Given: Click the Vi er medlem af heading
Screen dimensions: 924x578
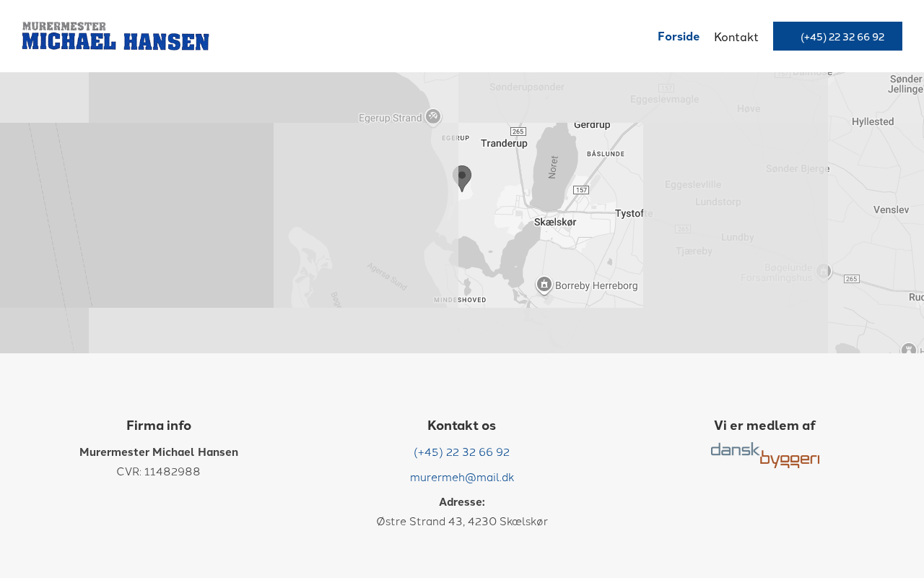Looking at the screenshot, I should tap(765, 426).
